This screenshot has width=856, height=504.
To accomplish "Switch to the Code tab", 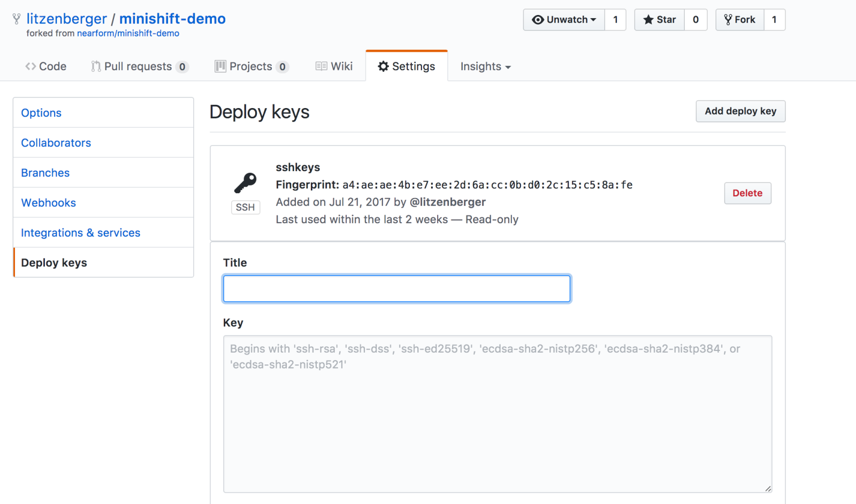I will point(46,66).
